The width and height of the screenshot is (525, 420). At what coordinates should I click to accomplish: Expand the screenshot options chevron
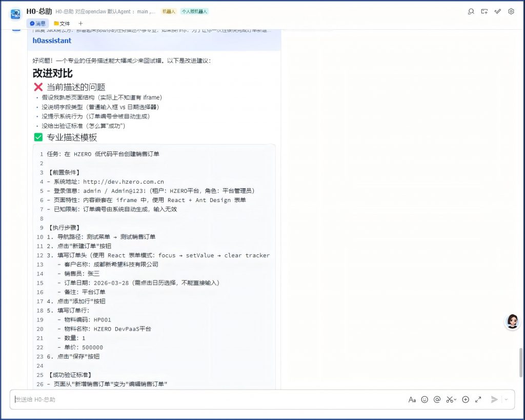(455, 400)
